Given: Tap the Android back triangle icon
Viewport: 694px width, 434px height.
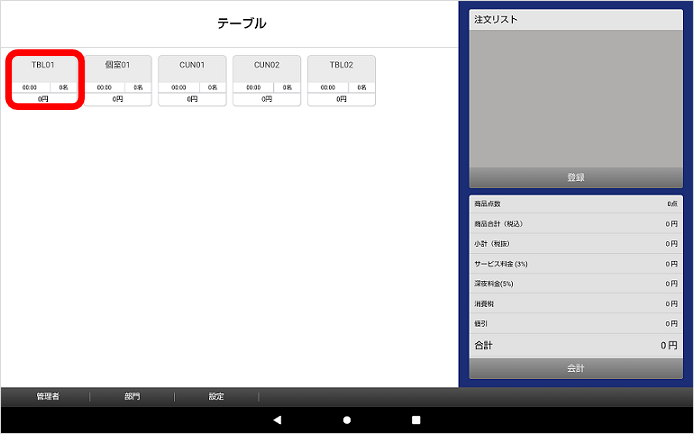Looking at the screenshot, I should [277, 420].
